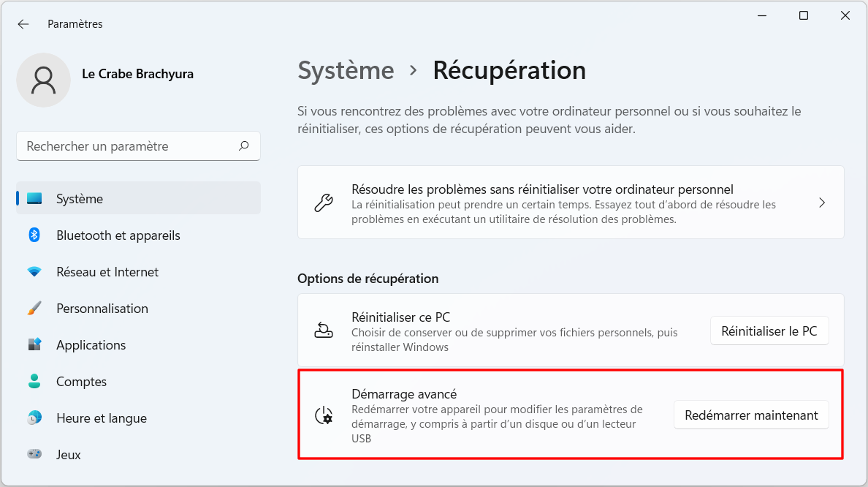
Task: Click Redémarrer maintenant button
Action: (x=751, y=415)
